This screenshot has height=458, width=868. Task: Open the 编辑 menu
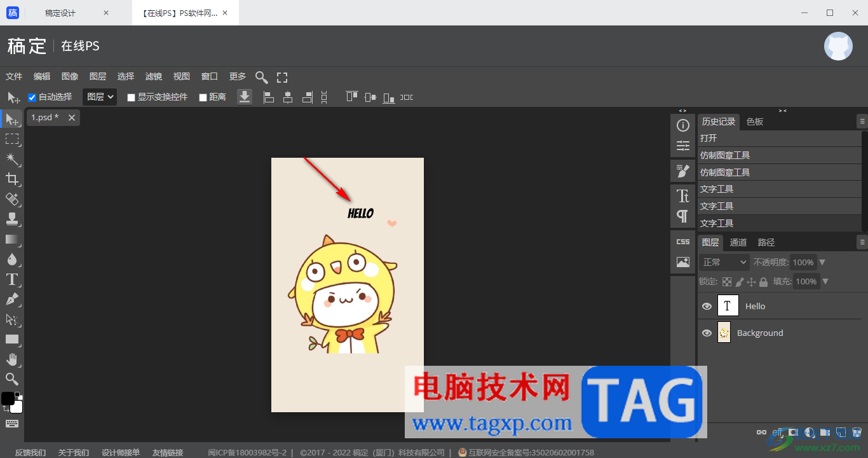[x=42, y=76]
